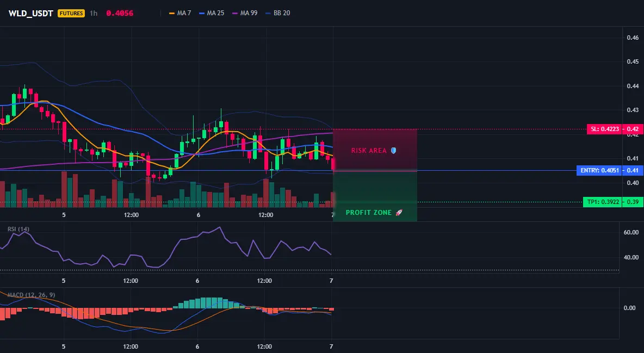The width and height of the screenshot is (644, 353).
Task: Click the 0.45 price axis label
Action: [x=633, y=61]
